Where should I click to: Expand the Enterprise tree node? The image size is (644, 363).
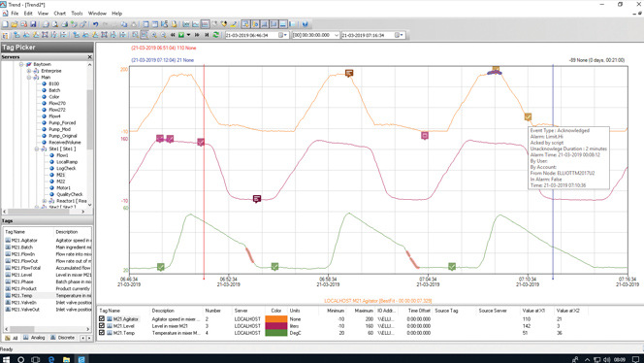[x=29, y=71]
